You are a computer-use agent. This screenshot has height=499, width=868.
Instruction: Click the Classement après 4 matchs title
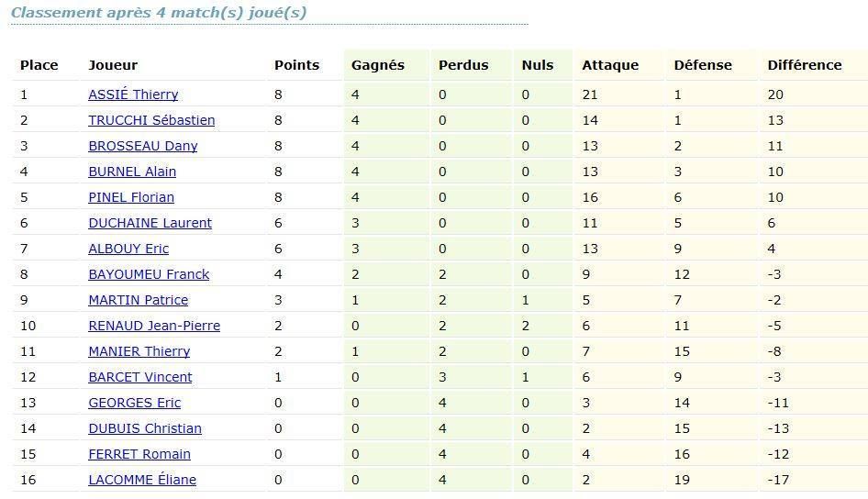click(159, 13)
